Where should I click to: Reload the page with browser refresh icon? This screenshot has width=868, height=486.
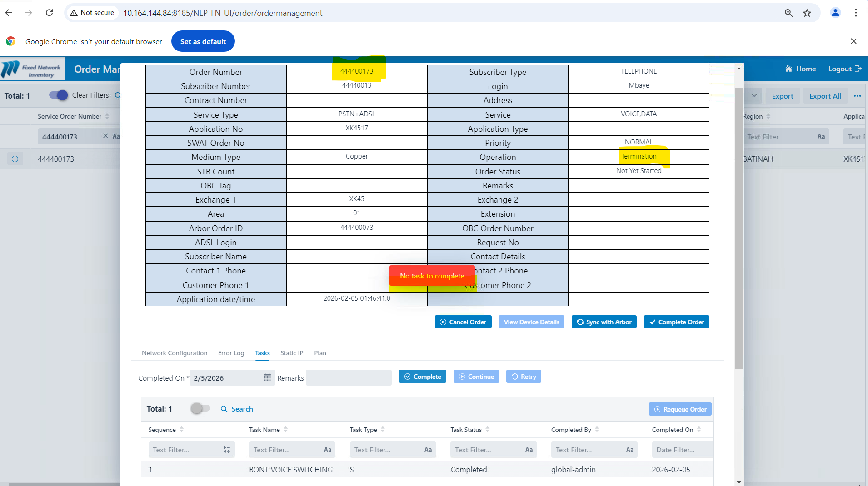[50, 13]
